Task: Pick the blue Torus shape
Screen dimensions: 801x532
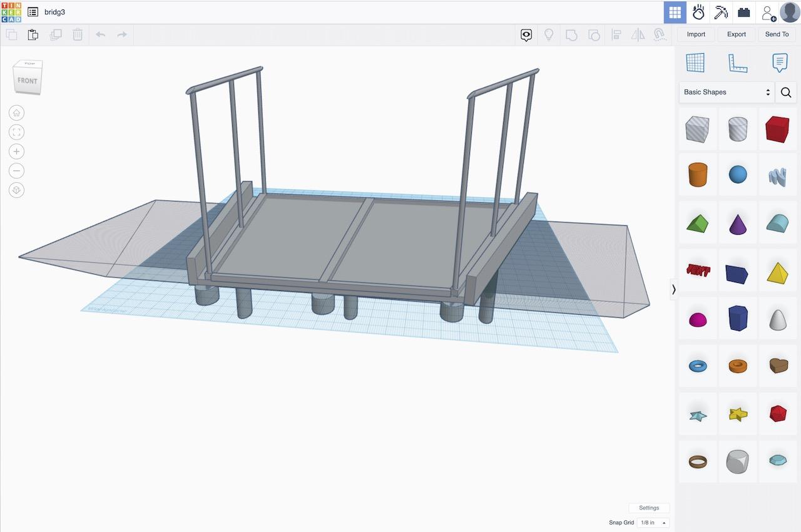Action: [x=698, y=366]
